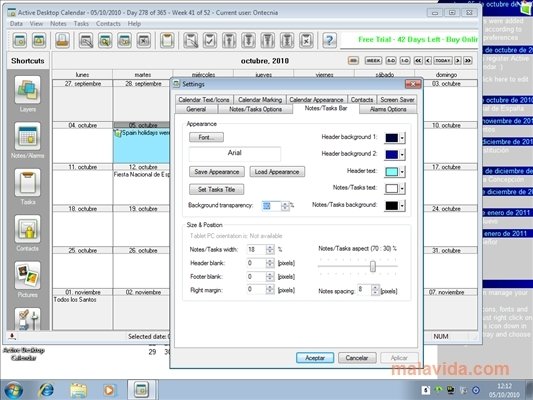Viewport: 533px width, 400px height.
Task: Switch to the 5-D view button
Action: click(391, 60)
